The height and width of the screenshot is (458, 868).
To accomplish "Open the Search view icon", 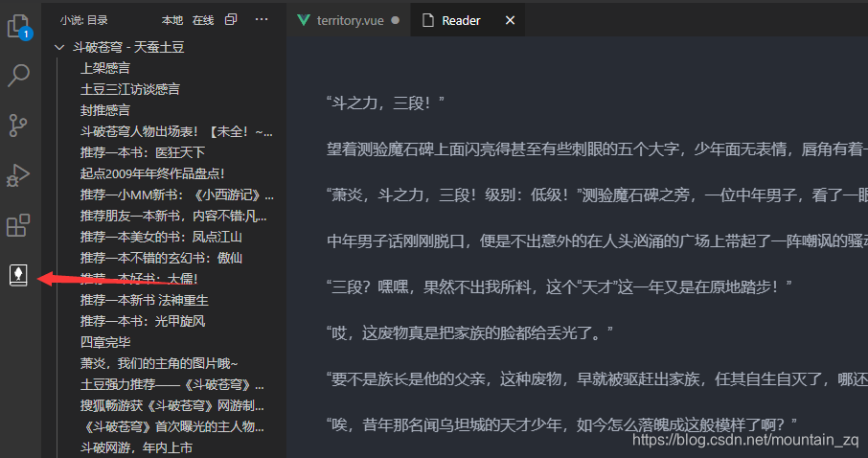I will coord(19,76).
